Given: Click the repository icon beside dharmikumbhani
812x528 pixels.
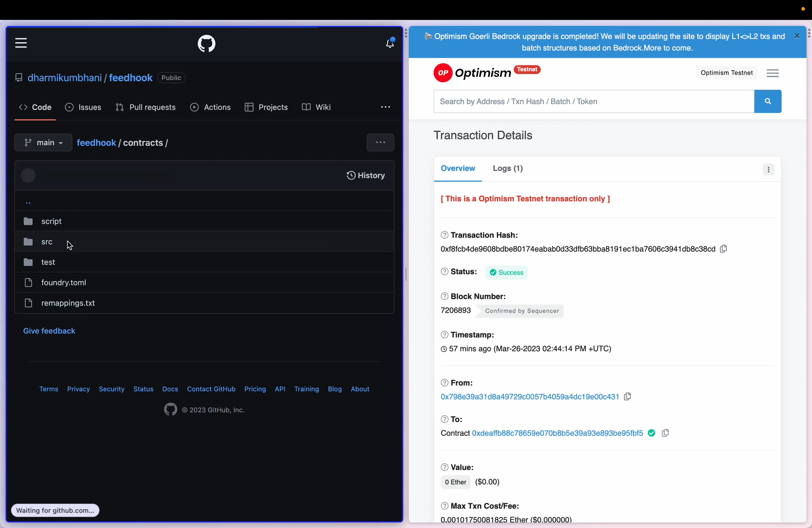Looking at the screenshot, I should pos(19,78).
